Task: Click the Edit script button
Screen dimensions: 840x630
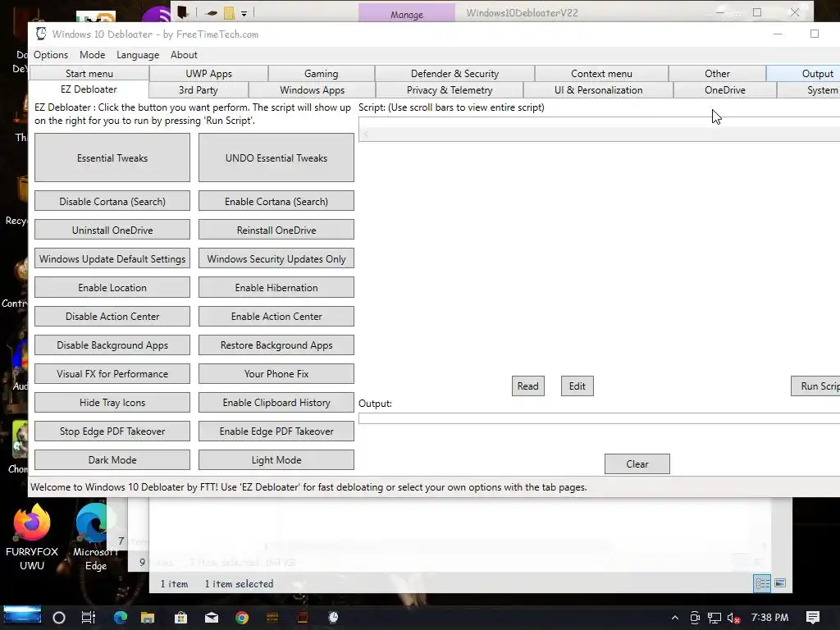Action: point(577,386)
